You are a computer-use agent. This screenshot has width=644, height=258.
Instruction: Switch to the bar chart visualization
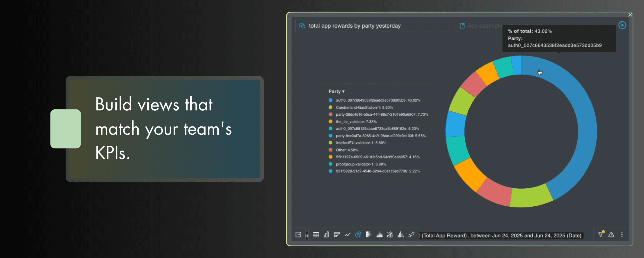[327, 235]
